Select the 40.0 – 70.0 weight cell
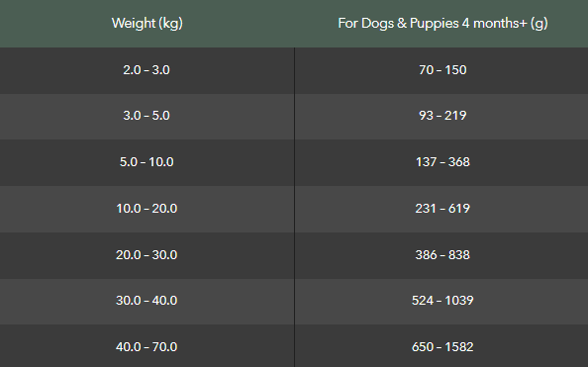588x367 pixels. pyautogui.click(x=147, y=347)
